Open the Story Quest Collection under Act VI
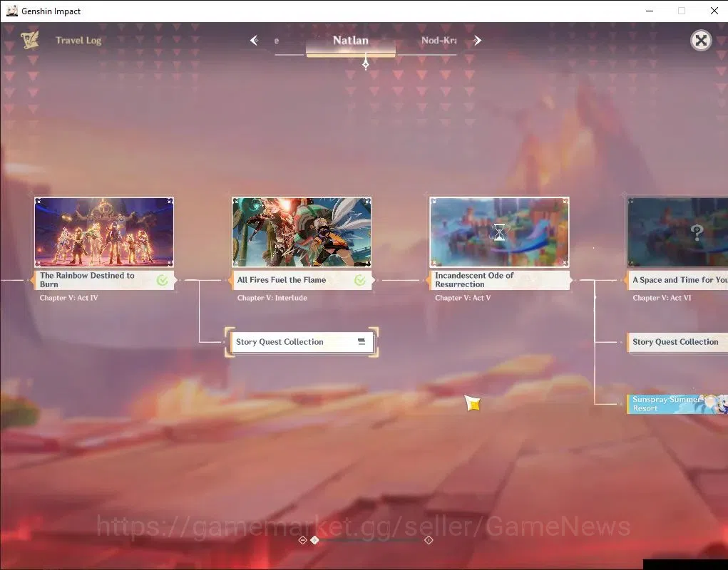 (677, 342)
